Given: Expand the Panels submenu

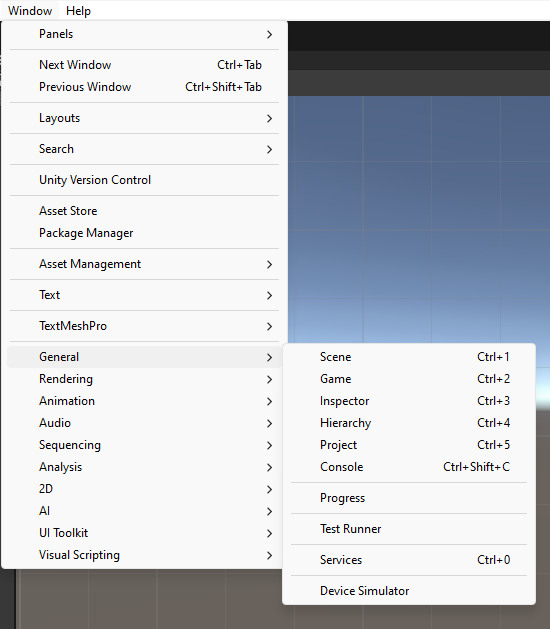Looking at the screenshot, I should (x=144, y=34).
